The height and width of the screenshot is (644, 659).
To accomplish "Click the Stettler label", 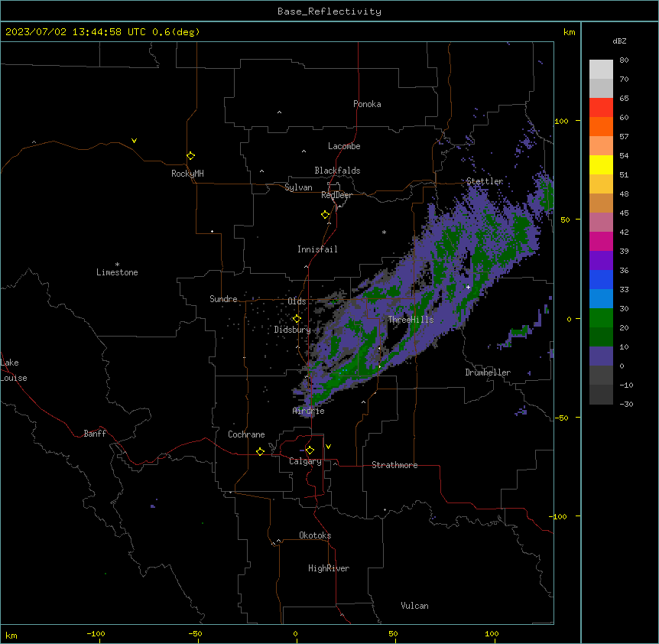I will [x=485, y=181].
